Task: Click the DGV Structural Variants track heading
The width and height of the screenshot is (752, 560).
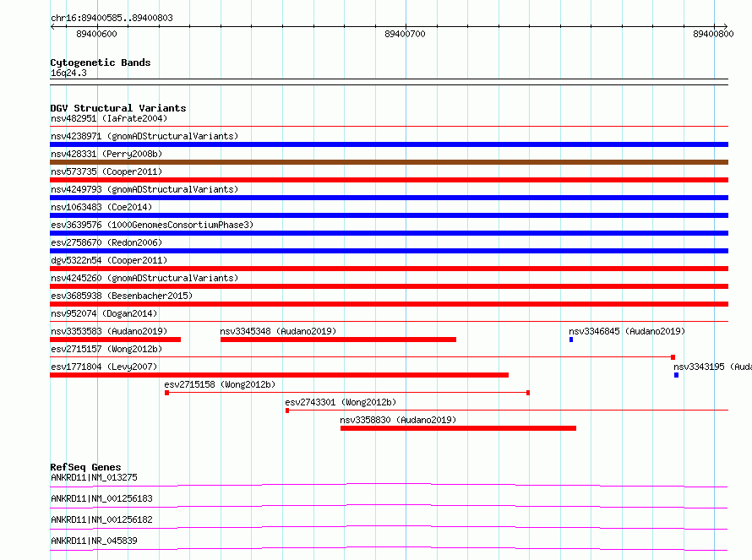Action: click(x=118, y=108)
